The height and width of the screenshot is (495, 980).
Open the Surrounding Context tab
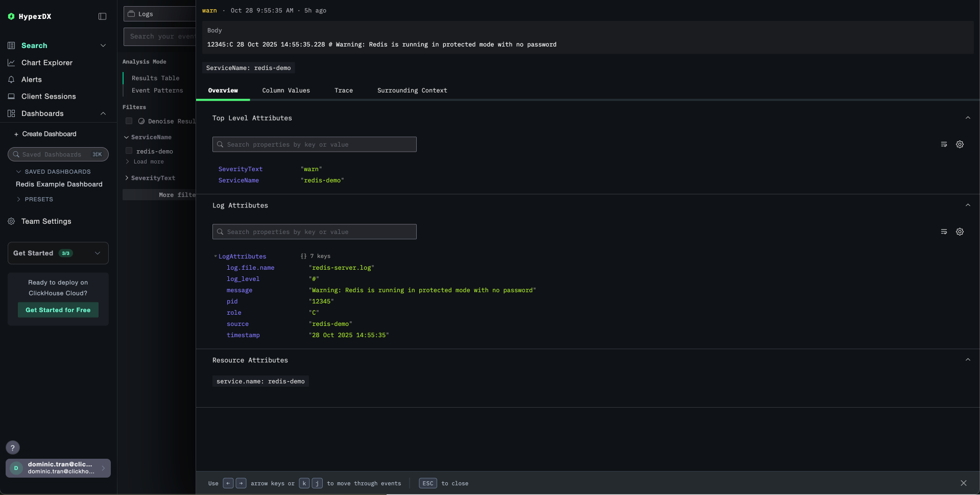pyautogui.click(x=412, y=90)
